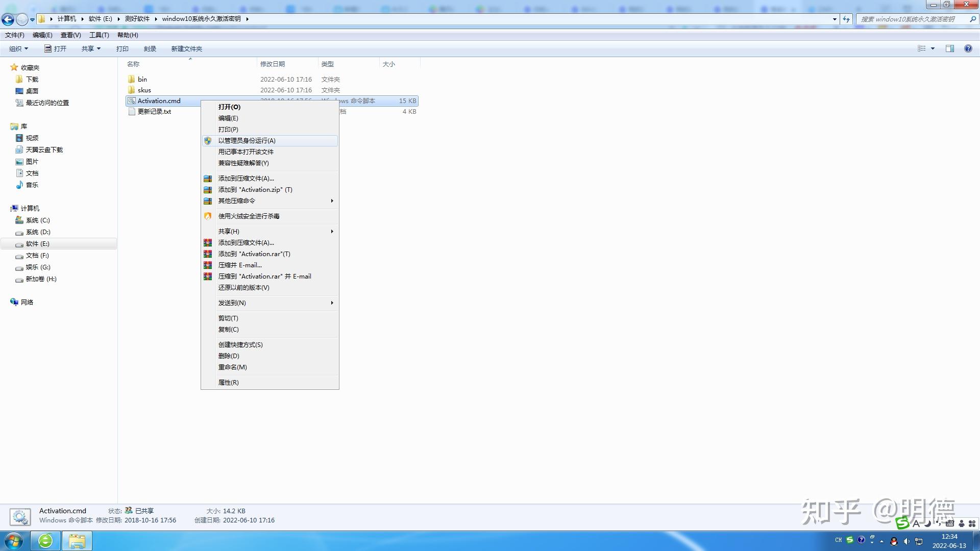Choose 属性(R) in the context menu
The height and width of the screenshot is (551, 980).
point(269,383)
